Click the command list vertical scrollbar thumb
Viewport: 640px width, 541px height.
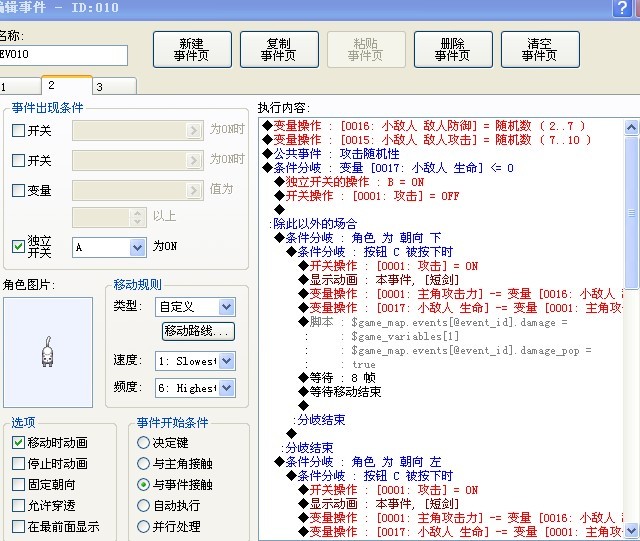click(631, 212)
